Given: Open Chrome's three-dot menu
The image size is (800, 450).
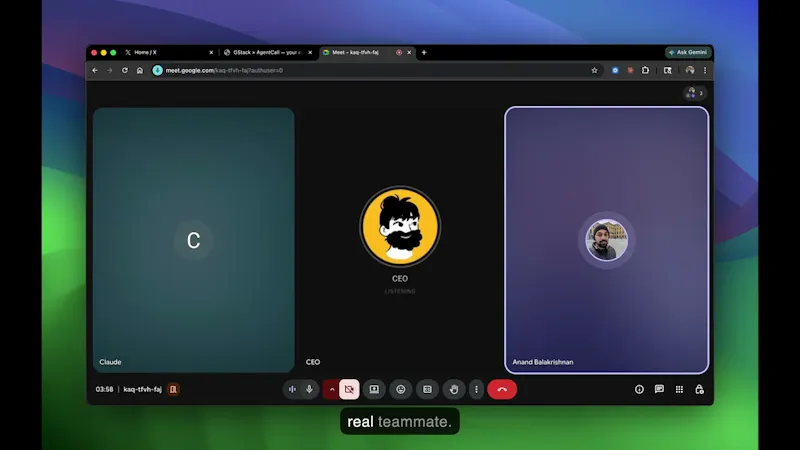Looking at the screenshot, I should pos(705,70).
